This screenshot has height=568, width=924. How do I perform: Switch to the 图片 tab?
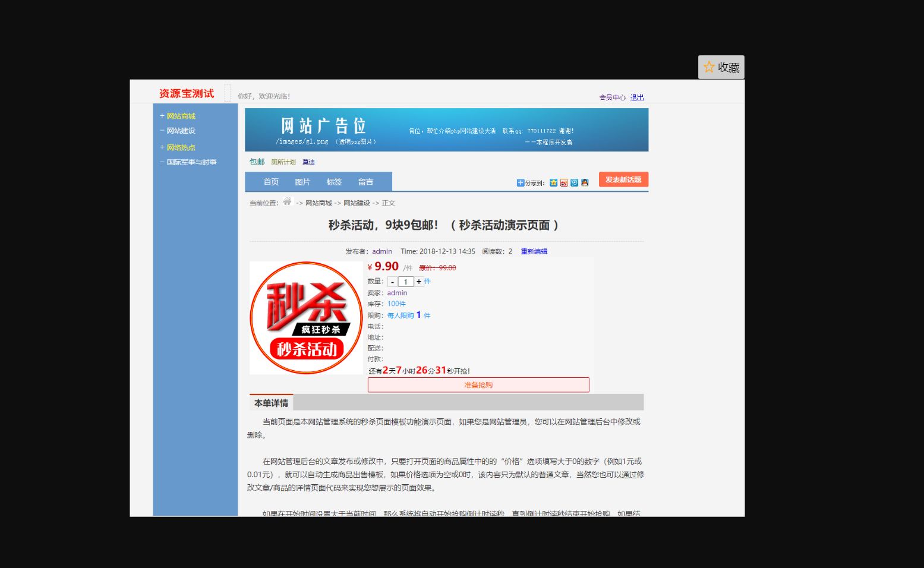coord(303,181)
